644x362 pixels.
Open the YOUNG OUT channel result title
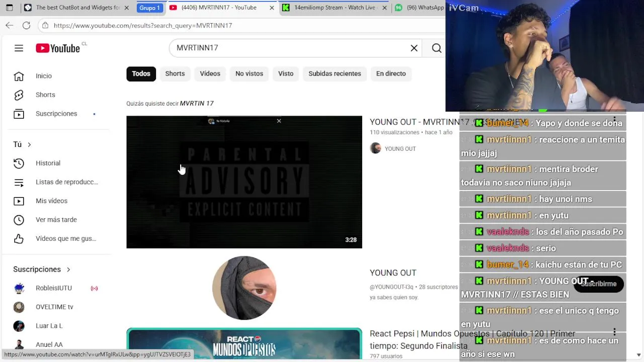(393, 273)
